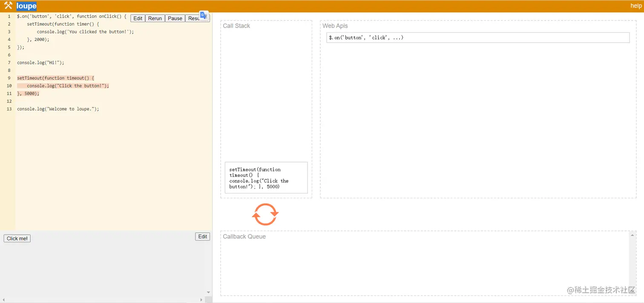Click the scroll down arrow in HTML pane
644x303 pixels.
pos(208,292)
